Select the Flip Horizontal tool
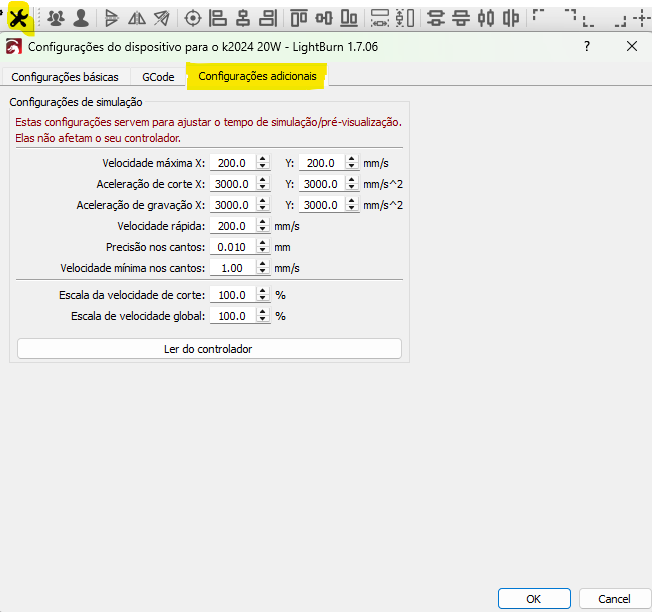This screenshot has height=612, width=652. tap(110, 17)
